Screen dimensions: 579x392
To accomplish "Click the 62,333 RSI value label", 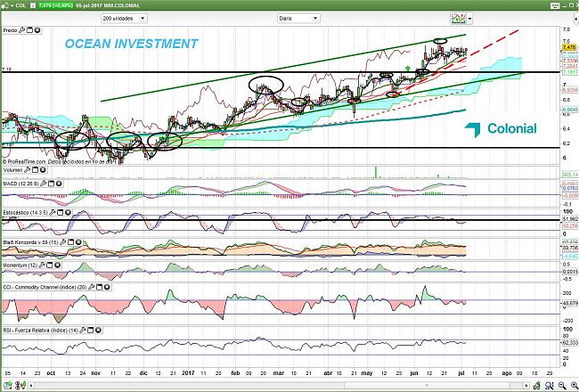I will click(x=570, y=343).
